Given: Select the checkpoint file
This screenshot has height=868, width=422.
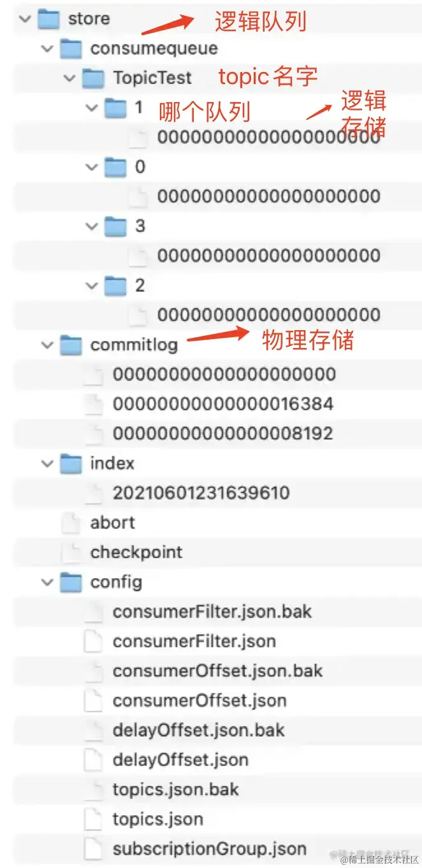Looking at the screenshot, I should 217,552.
